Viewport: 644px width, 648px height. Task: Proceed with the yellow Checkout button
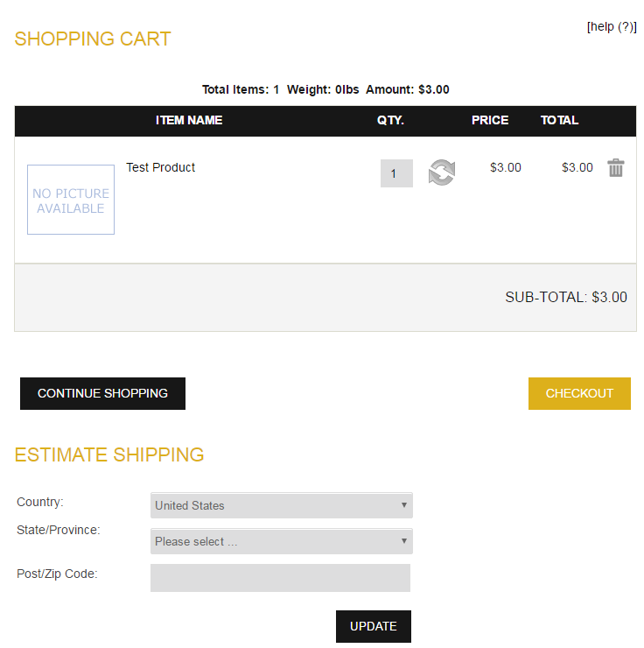pos(579,393)
